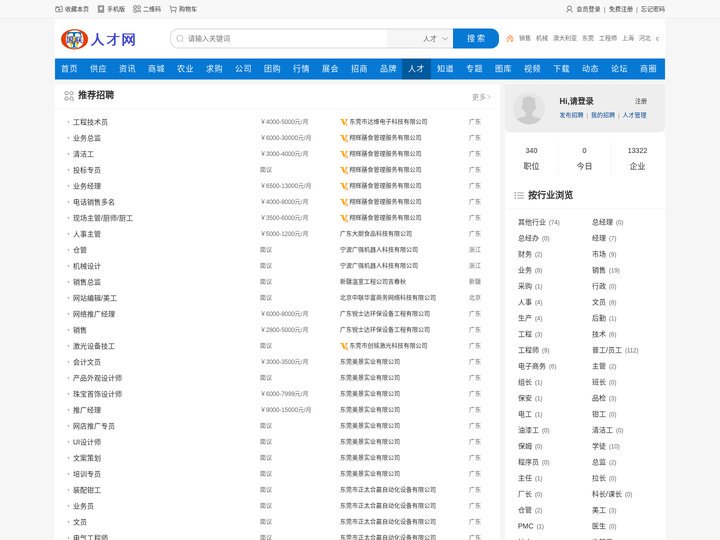Browse industry category 普工/员工 (112)

tap(615, 350)
